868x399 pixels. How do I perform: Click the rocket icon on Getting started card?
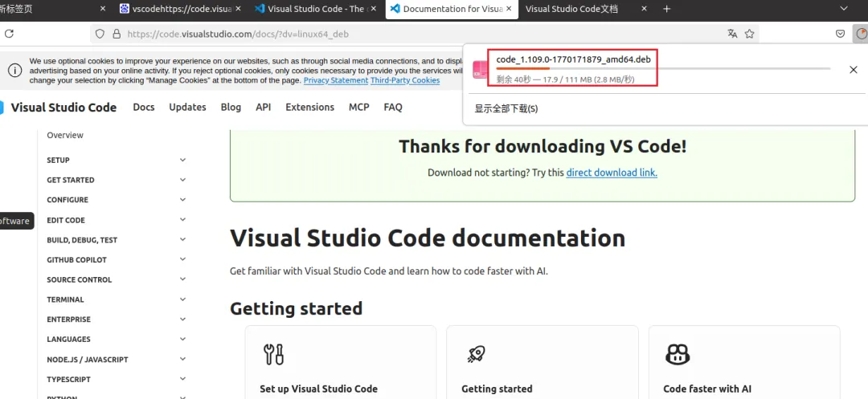476,354
